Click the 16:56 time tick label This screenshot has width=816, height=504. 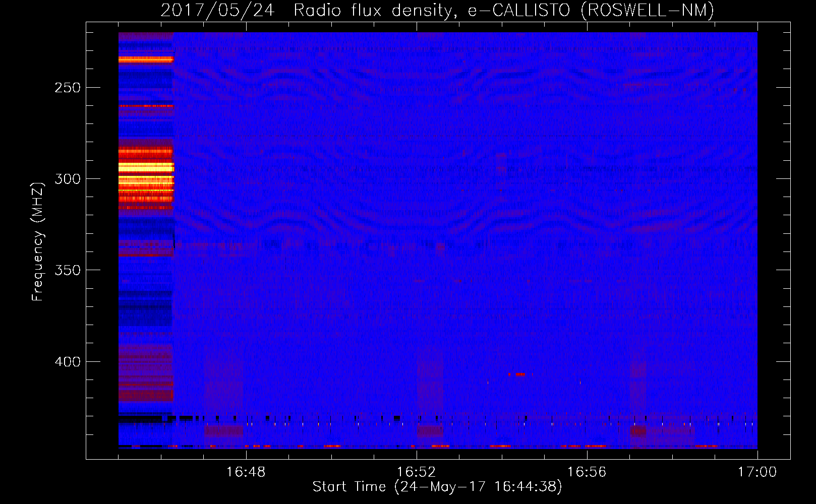coord(587,472)
